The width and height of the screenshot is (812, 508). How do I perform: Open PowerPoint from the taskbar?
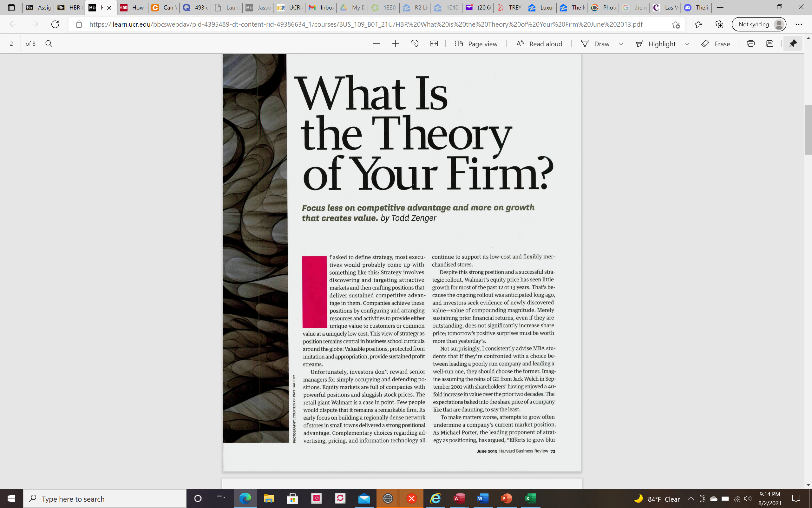(506, 498)
